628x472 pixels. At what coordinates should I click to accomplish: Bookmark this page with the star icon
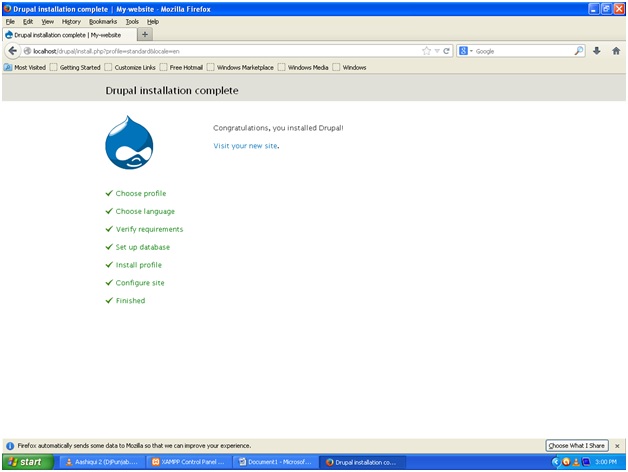pyautogui.click(x=427, y=51)
